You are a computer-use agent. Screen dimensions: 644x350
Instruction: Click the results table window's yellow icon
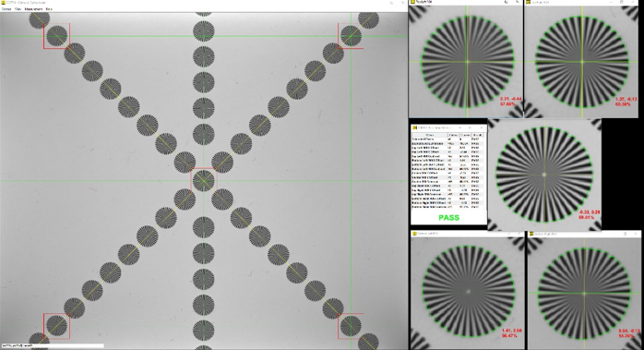point(415,128)
